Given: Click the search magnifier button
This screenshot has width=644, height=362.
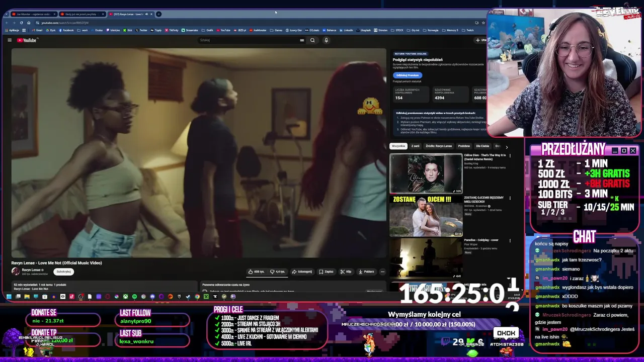Looking at the screenshot, I should tap(312, 40).
